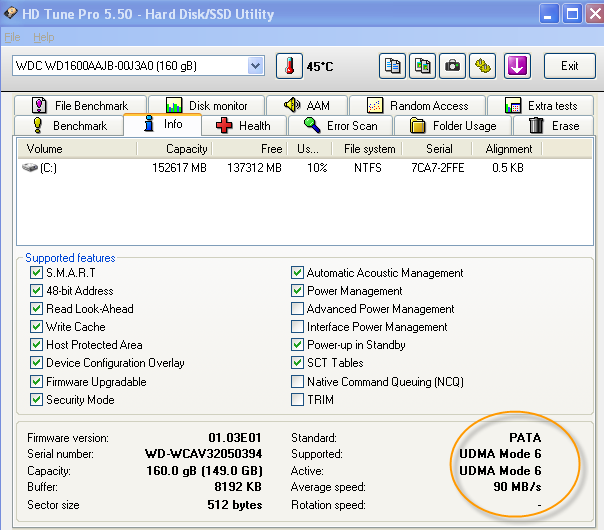Toggle S.M.A.R.T checkbox
The image size is (604, 530).
[36, 273]
